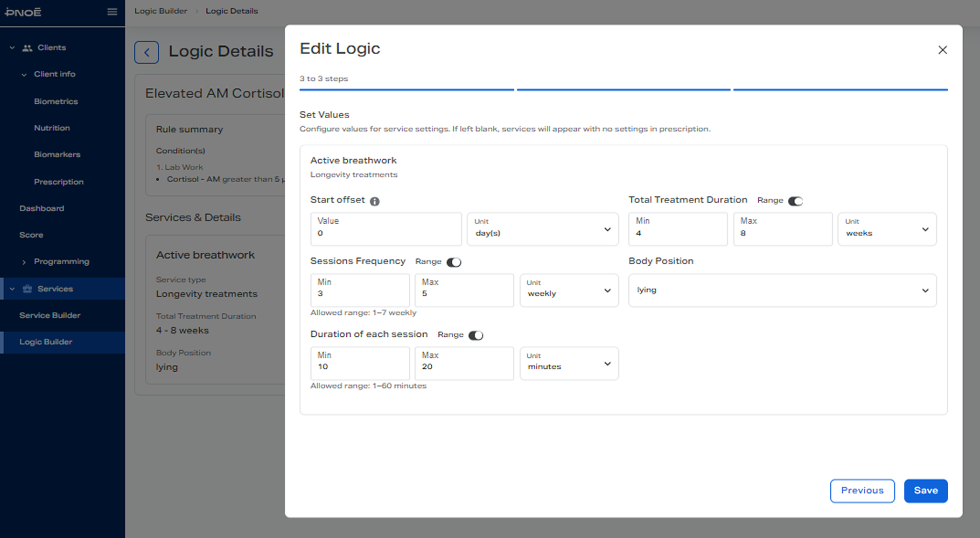
Task: Go to Biomarkers in sidebar menu
Action: (57, 155)
